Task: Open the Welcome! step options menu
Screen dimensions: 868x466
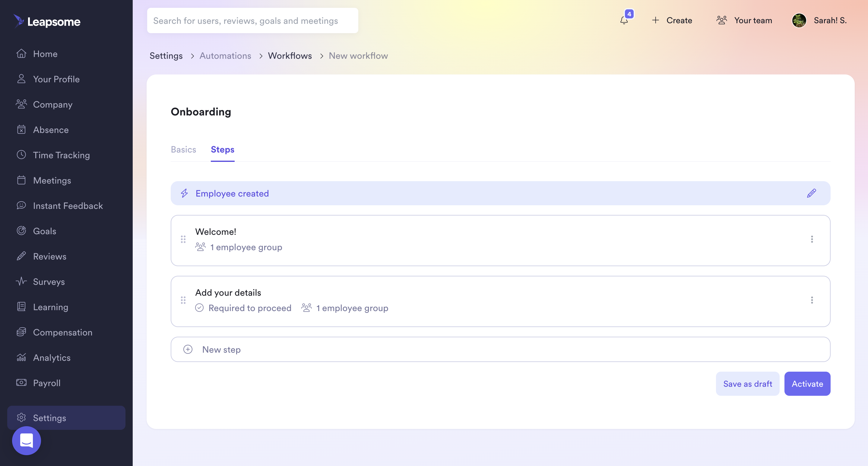Action: 812,239
